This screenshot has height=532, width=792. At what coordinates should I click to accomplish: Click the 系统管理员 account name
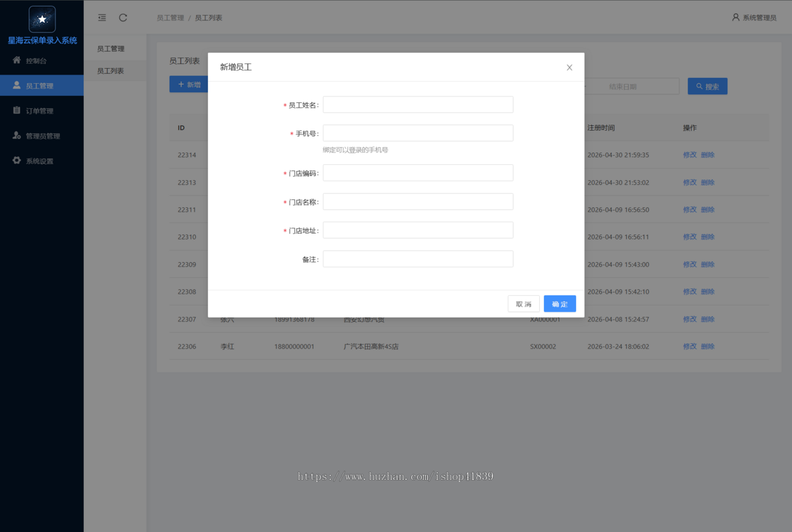[760, 18]
